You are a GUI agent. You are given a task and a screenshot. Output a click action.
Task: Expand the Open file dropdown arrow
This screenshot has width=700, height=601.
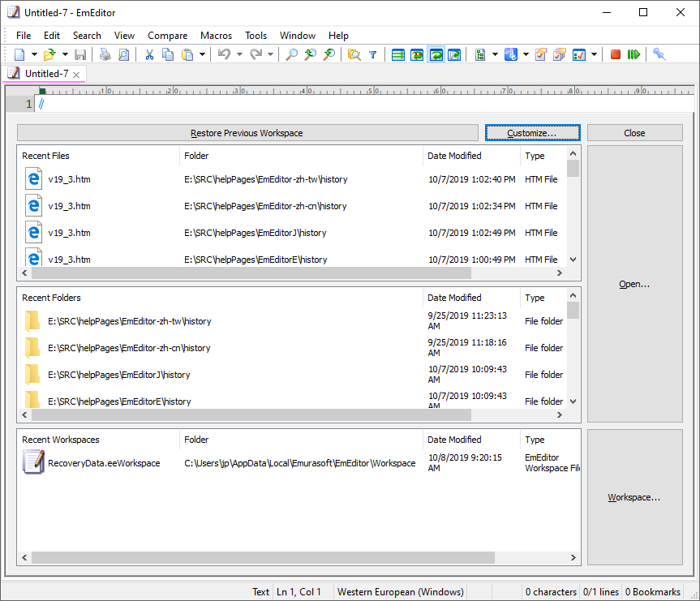coord(65,54)
